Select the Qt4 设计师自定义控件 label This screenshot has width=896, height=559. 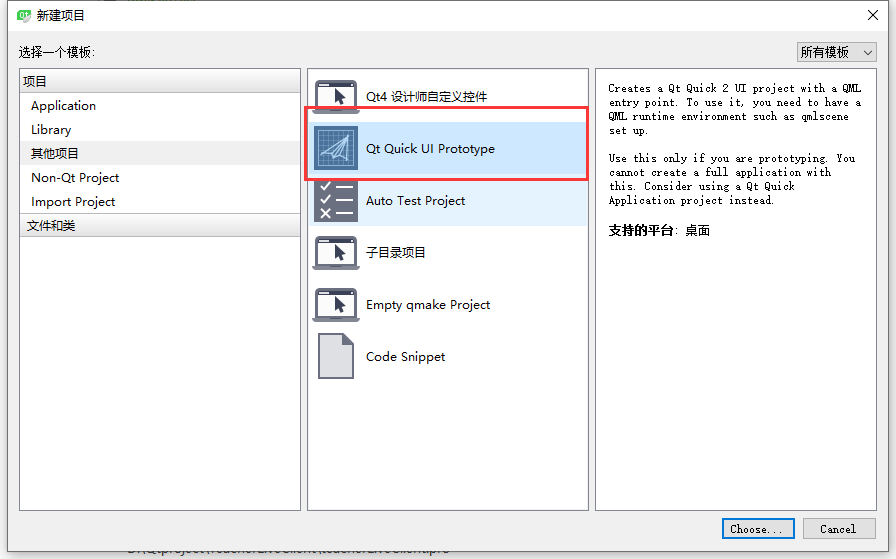coord(426,97)
